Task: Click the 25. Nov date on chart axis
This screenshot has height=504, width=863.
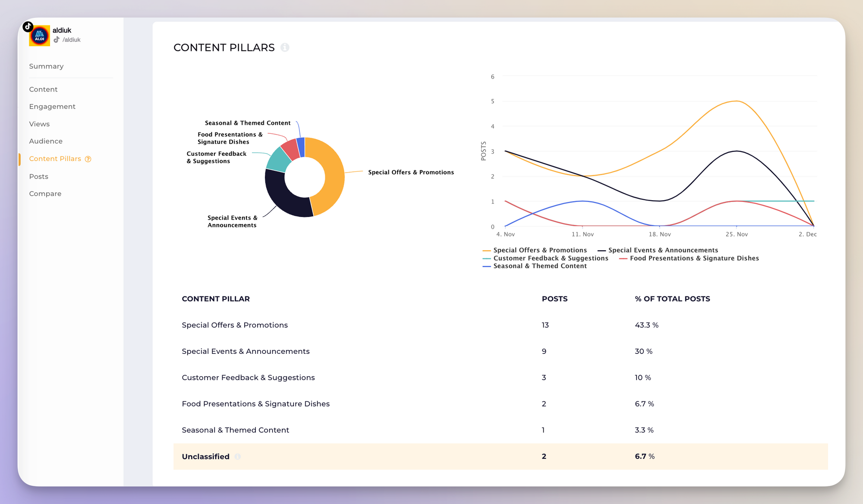Action: tap(737, 234)
